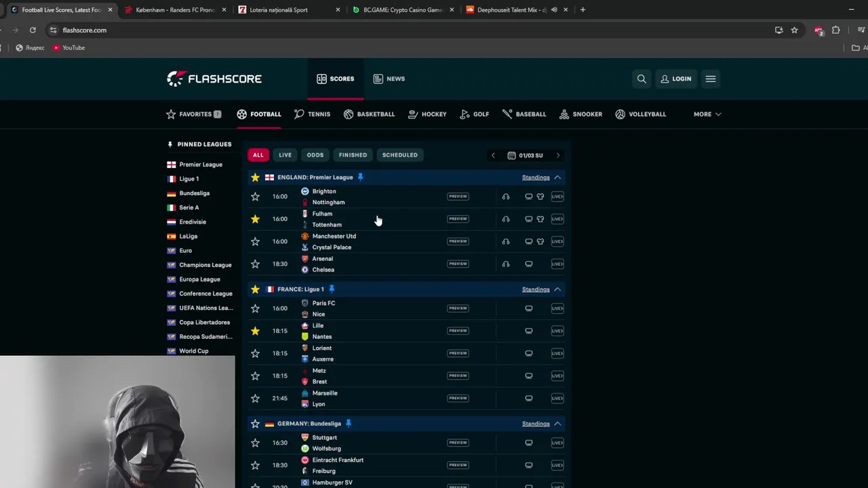The height and width of the screenshot is (488, 868).
Task: Open PREVIEW for Marseille Lyon match
Action: (x=458, y=398)
